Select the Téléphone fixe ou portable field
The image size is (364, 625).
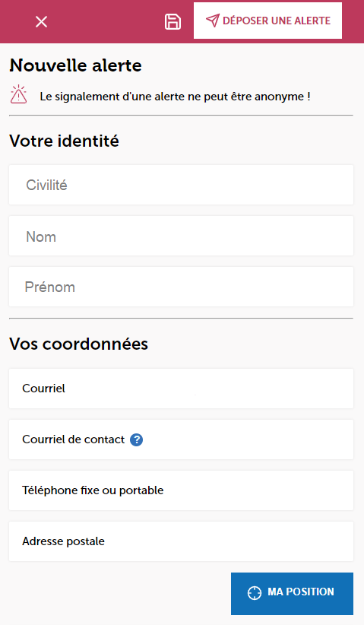click(181, 490)
